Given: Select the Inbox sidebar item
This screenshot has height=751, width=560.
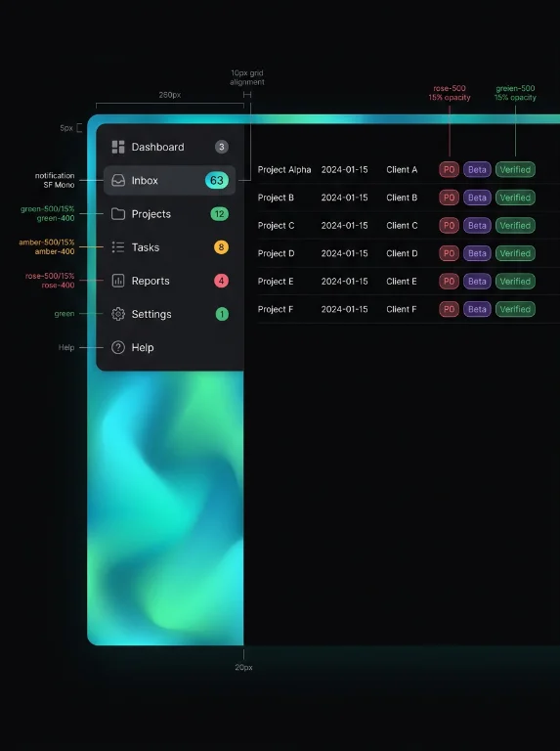Looking at the screenshot, I should click(x=169, y=181).
